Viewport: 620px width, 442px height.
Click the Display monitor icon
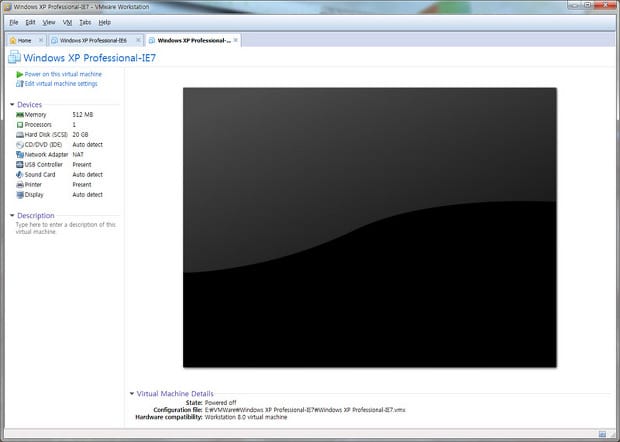pos(19,195)
